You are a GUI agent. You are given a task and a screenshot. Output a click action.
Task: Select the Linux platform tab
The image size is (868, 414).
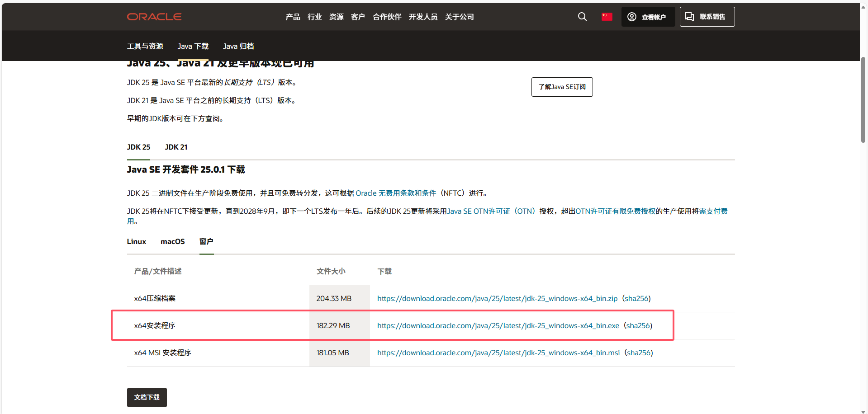(x=136, y=242)
